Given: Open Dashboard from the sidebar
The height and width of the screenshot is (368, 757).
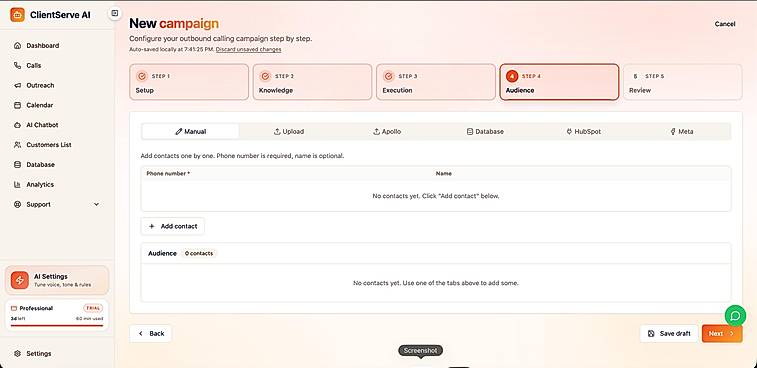Looking at the screenshot, I should (57, 45).
